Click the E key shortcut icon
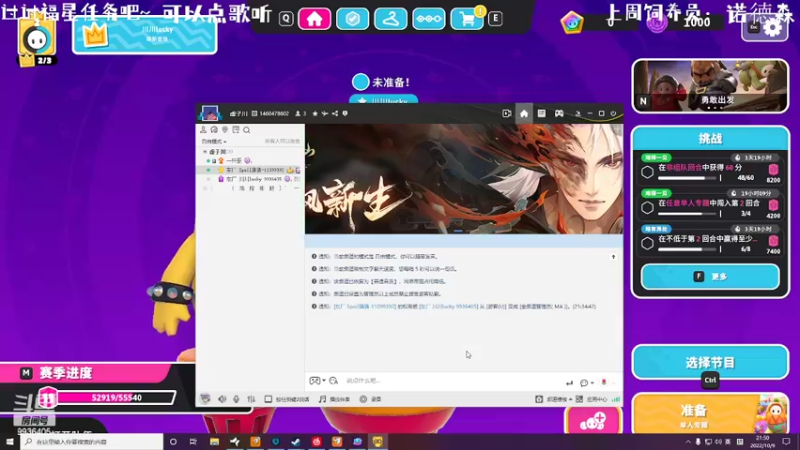 (x=495, y=19)
